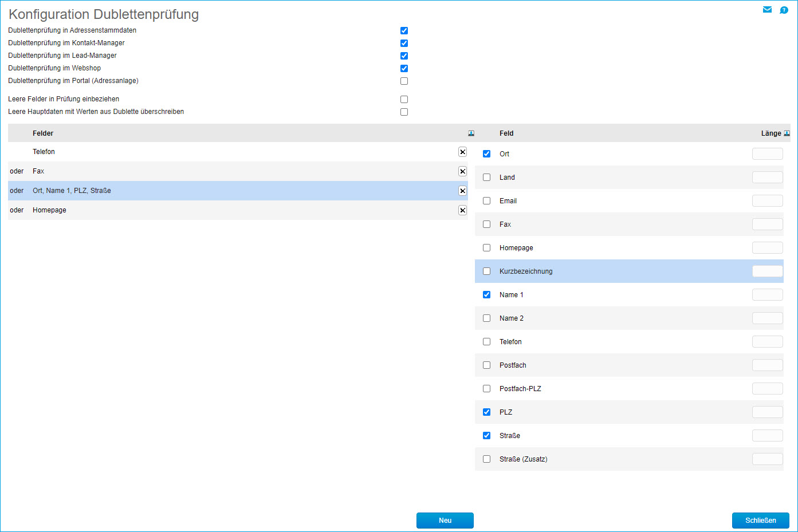Click the envelope mail icon
The height and width of the screenshot is (532, 798).
[x=767, y=10]
